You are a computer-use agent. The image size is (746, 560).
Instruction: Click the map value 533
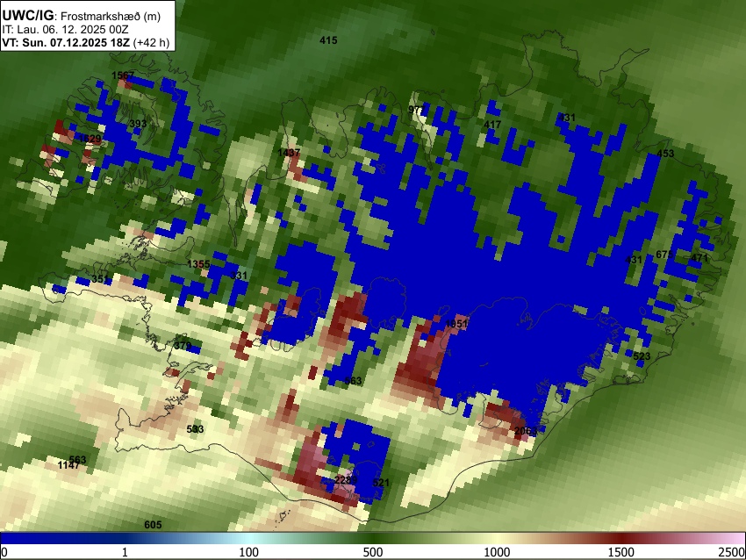pos(195,429)
